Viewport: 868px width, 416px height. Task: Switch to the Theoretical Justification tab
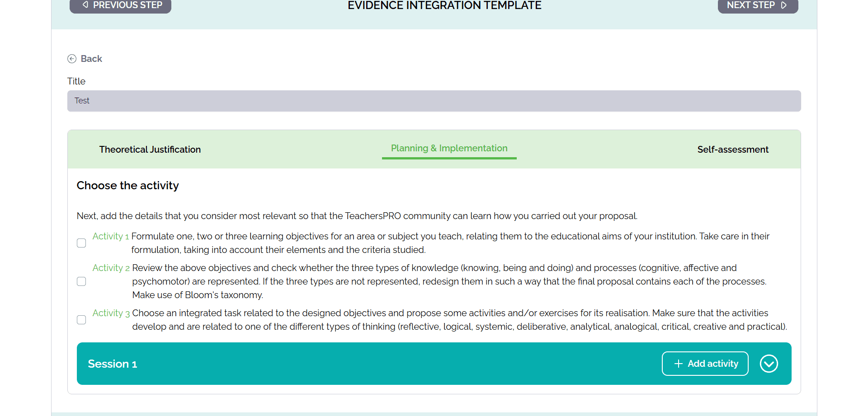pos(150,149)
